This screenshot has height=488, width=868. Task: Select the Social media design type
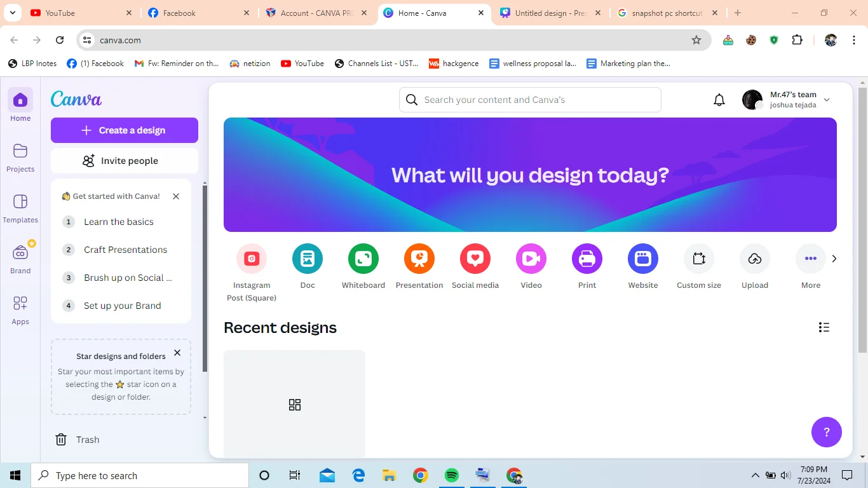tap(475, 259)
